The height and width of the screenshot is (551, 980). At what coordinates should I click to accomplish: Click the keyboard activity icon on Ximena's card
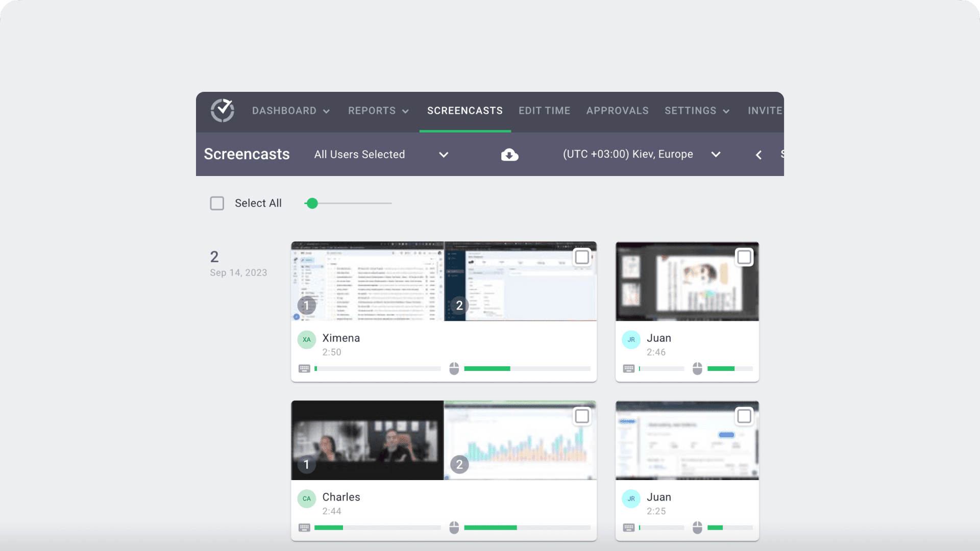[305, 368]
